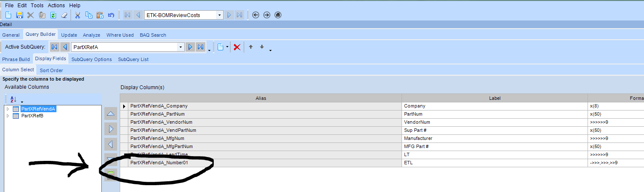Jump to first subquery in Active SubQuery navigator
This screenshot has width=644, height=192.
[54, 47]
